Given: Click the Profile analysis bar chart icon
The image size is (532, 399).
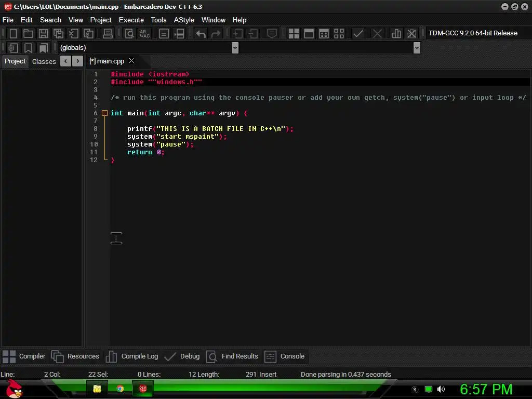Looking at the screenshot, I should [x=396, y=34].
